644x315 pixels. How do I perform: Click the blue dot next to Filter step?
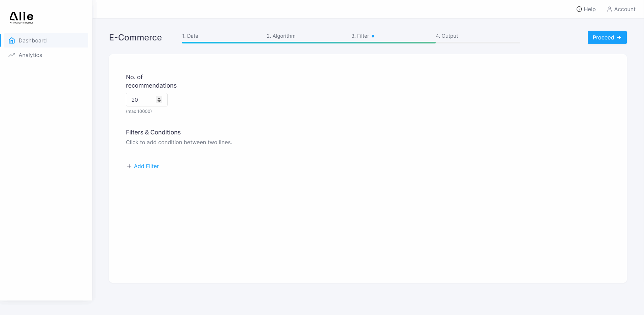point(373,36)
